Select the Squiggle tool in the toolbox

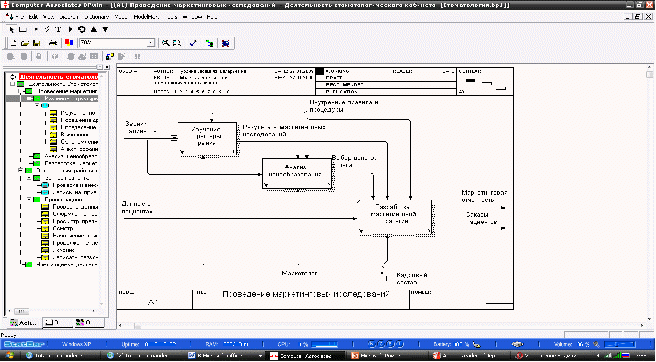(x=47, y=30)
